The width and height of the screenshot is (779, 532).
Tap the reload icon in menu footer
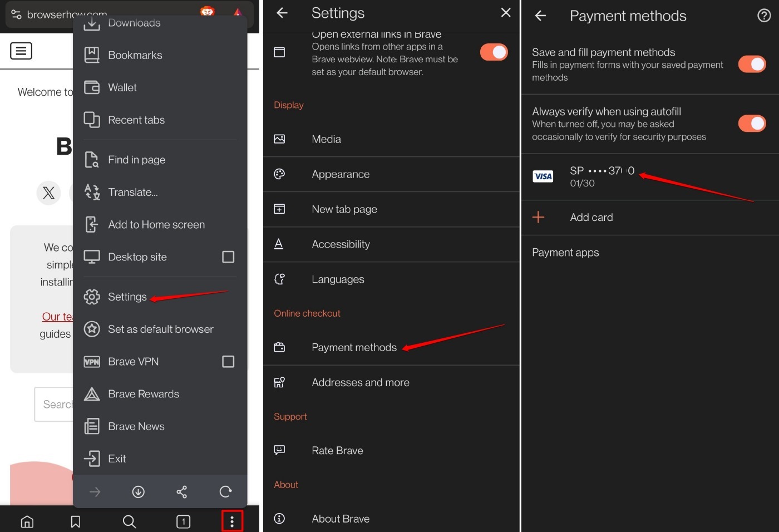(x=225, y=492)
